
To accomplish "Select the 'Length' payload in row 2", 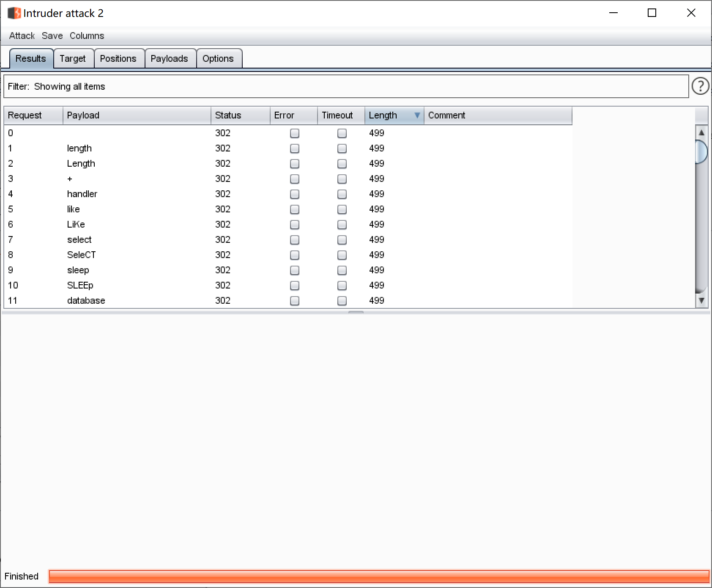I will click(81, 164).
